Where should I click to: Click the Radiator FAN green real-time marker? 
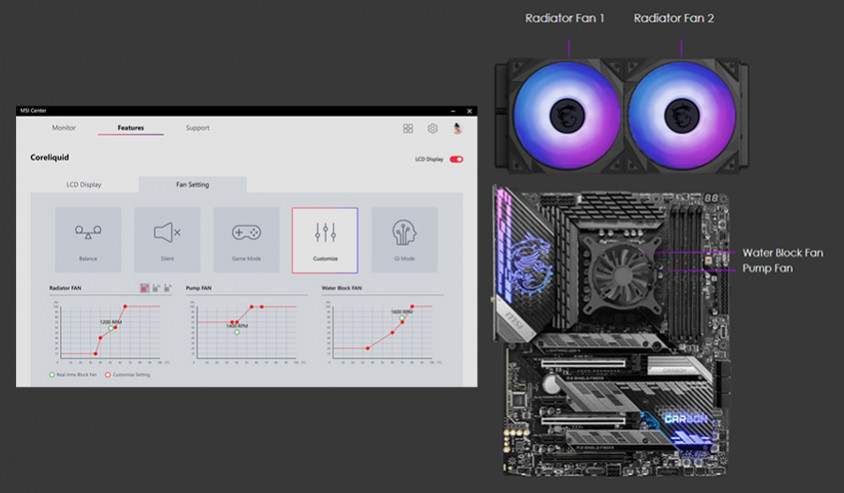(x=111, y=328)
